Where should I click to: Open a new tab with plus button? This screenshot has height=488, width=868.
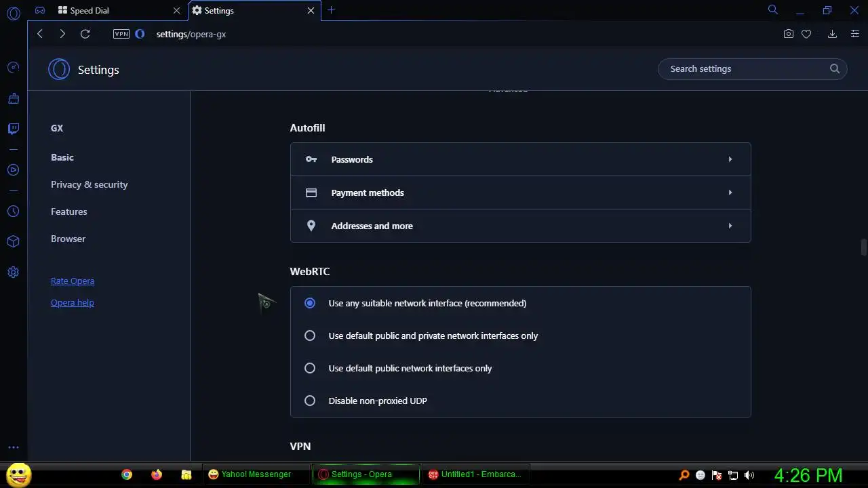(331, 10)
